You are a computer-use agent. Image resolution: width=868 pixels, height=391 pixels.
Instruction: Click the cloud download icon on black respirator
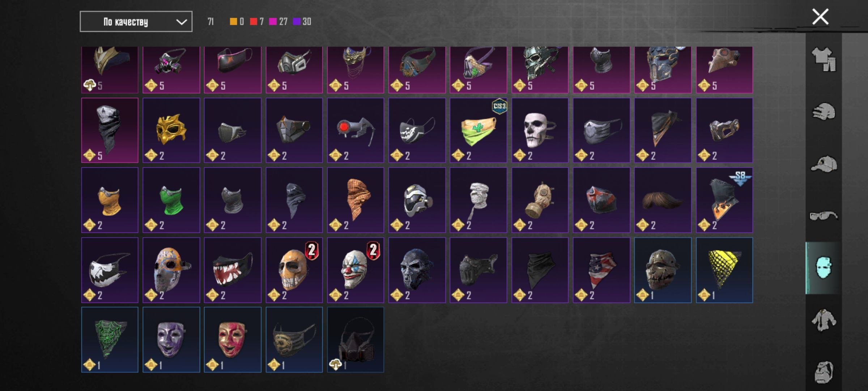pyautogui.click(x=335, y=365)
